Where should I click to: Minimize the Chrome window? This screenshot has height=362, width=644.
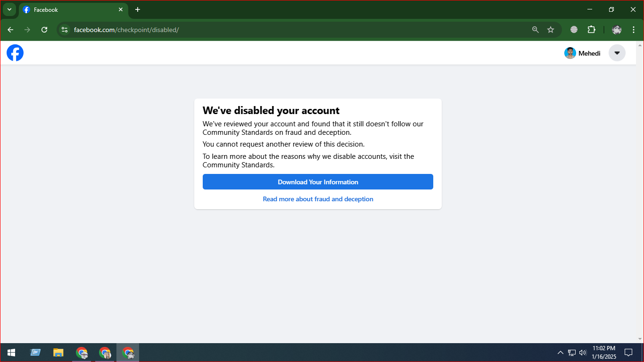point(590,9)
